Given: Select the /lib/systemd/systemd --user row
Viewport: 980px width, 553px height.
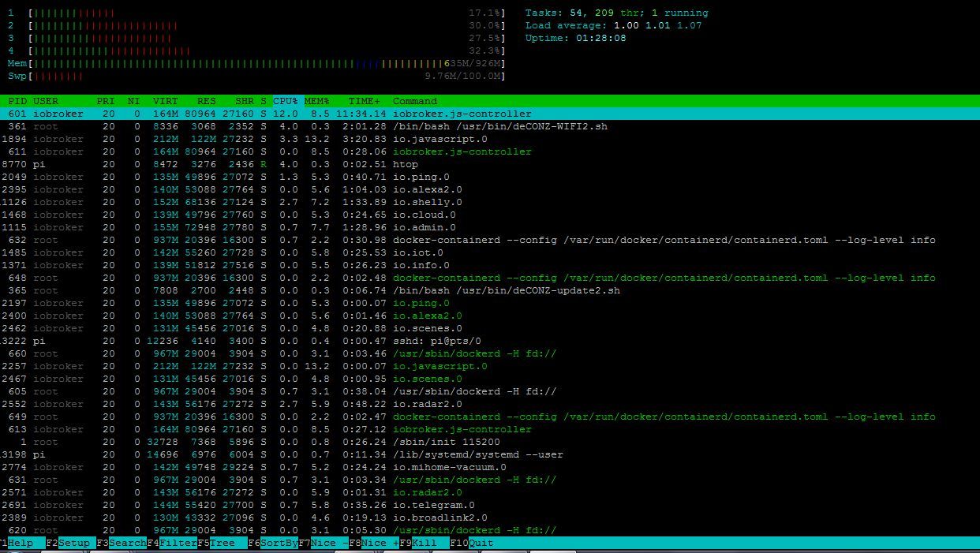Looking at the screenshot, I should (x=490, y=454).
